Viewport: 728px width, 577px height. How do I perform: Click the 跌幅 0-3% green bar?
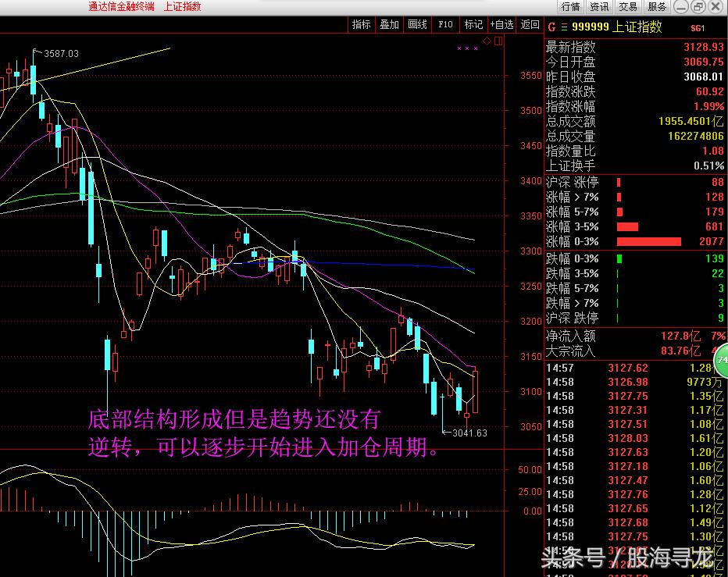pyautogui.click(x=619, y=258)
